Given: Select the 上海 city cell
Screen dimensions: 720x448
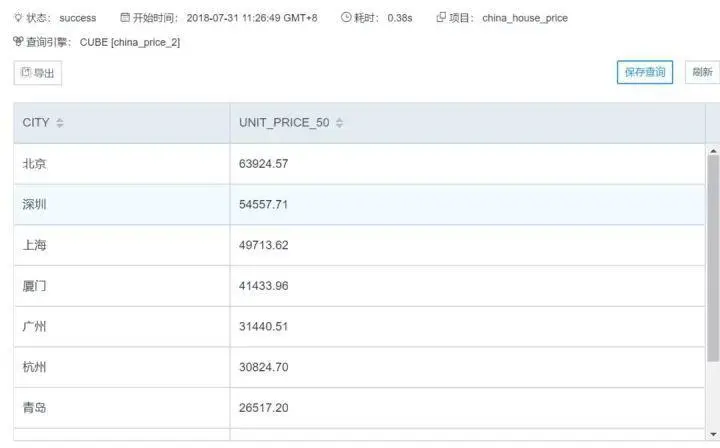Looking at the screenshot, I should click(122, 245).
